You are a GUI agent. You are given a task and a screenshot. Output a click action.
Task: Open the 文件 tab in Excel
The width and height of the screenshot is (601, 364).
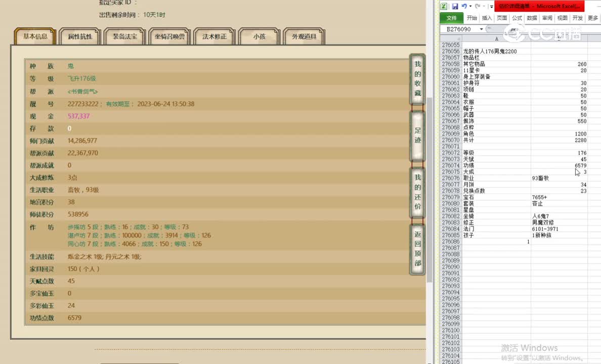pos(452,18)
